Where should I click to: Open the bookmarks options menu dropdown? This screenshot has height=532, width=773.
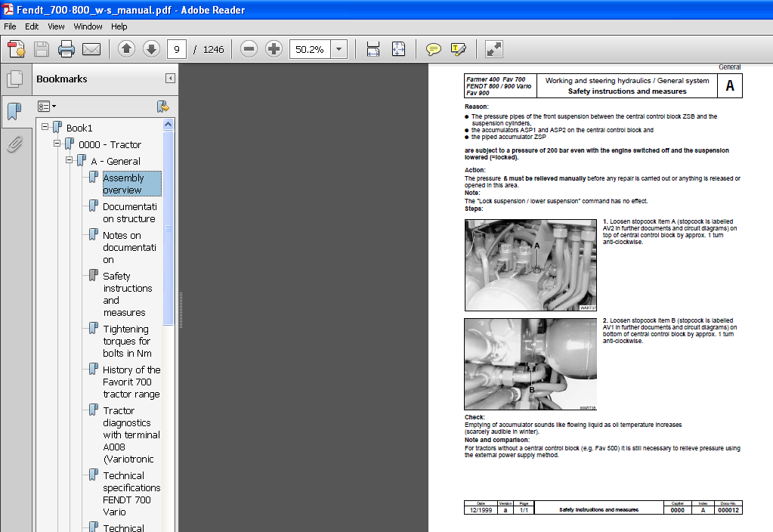pos(47,106)
